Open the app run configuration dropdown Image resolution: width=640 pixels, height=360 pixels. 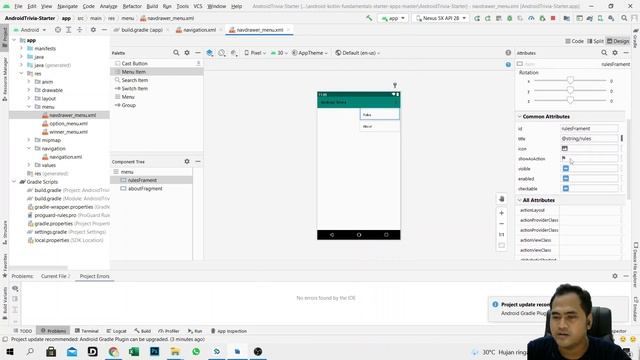(393, 18)
